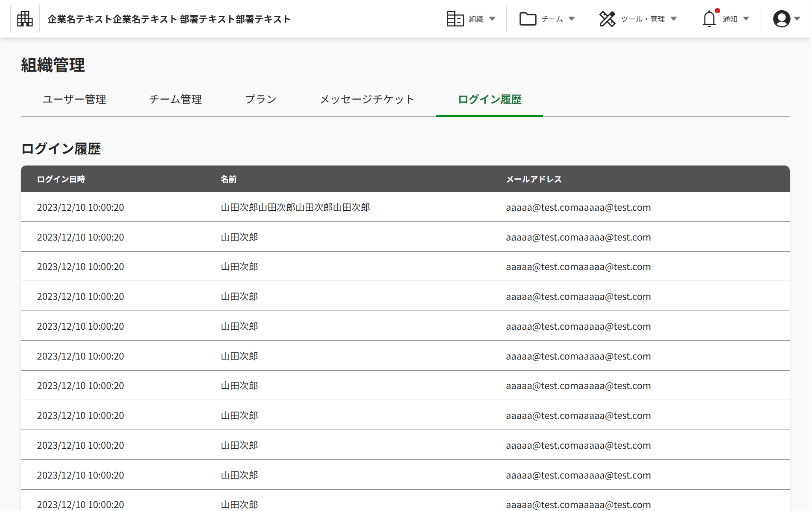The height and width of the screenshot is (511, 812).
Task: Click the ツール・管理 tools icon
Action: pyautogui.click(x=607, y=19)
